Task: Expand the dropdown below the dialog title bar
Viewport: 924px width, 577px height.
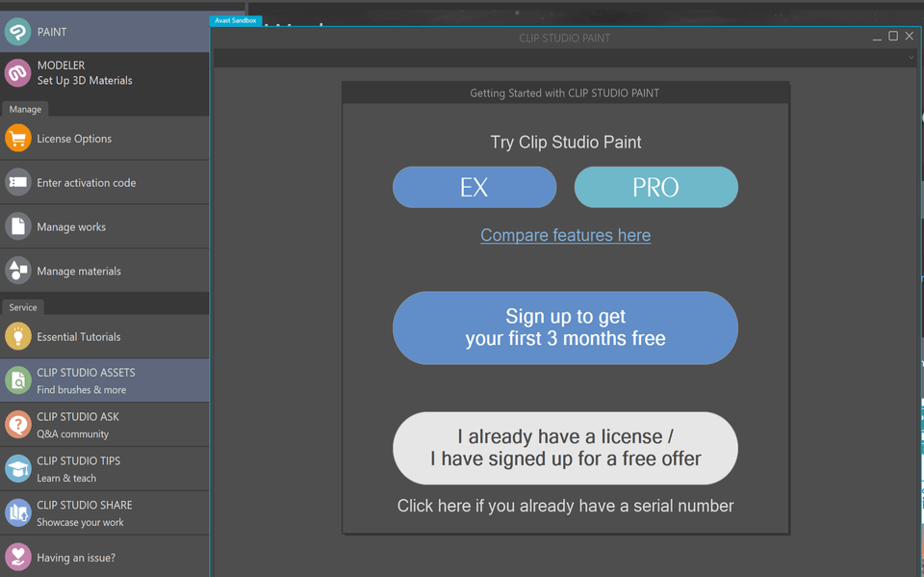Action: (x=909, y=57)
